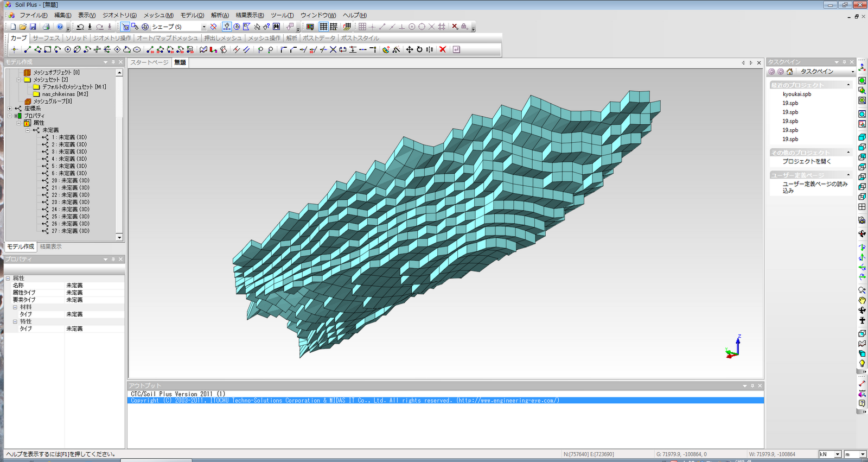Image resolution: width=868 pixels, height=462 pixels.
Task: Click the back arrow in the task pane
Action: 771,72
